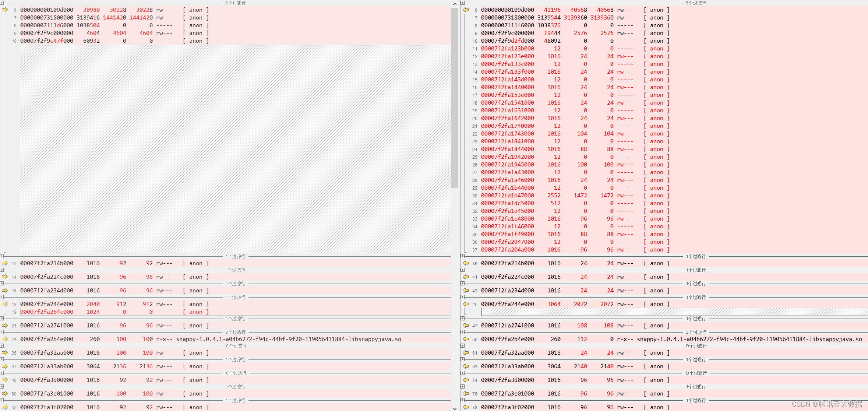Expand filtered lines above left line 21

2,319
